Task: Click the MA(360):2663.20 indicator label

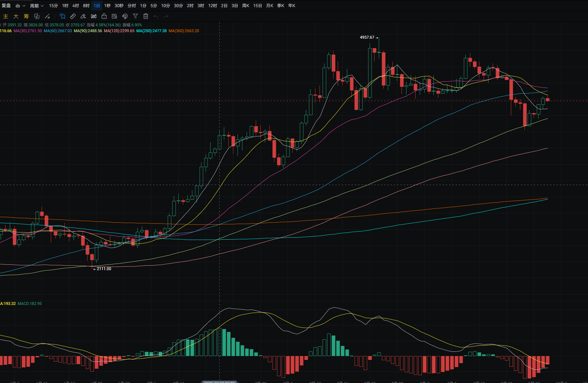Action: [x=184, y=31]
